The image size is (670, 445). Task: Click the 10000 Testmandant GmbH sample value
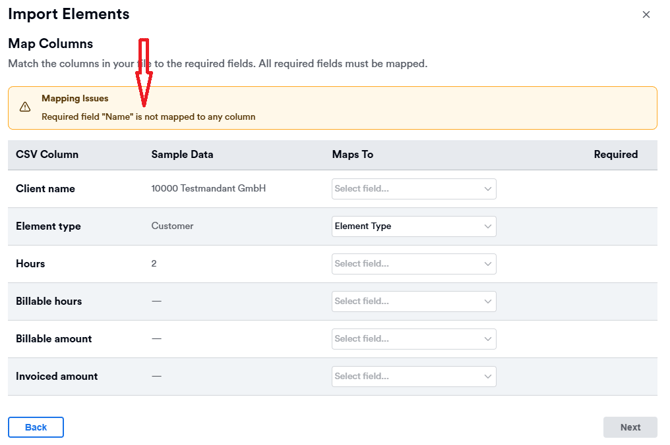208,189
